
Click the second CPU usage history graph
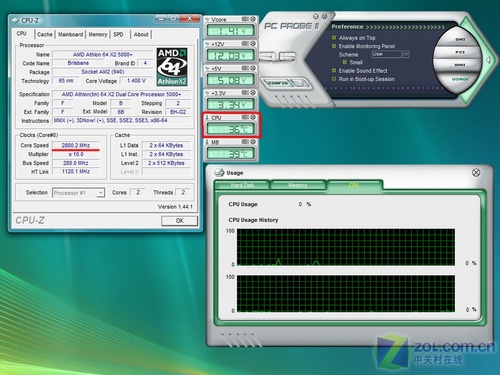click(x=346, y=293)
